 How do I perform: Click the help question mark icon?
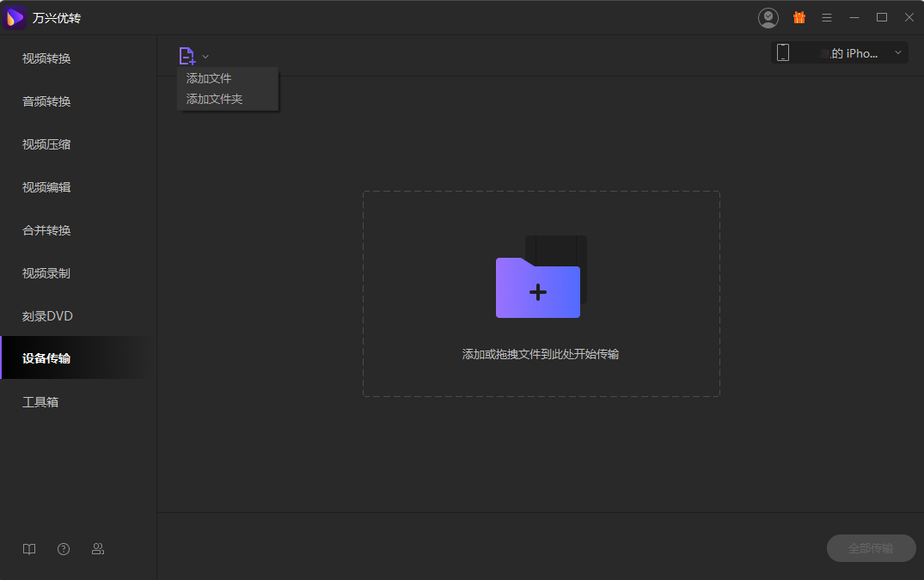click(64, 549)
